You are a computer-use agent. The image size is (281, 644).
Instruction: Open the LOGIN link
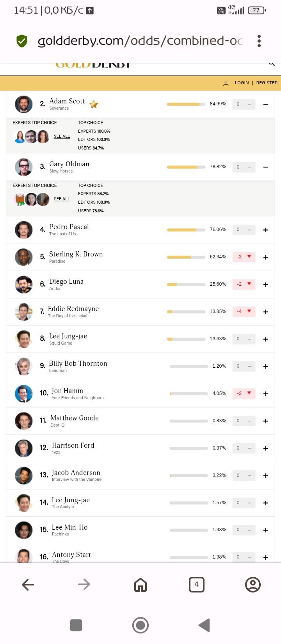[242, 83]
